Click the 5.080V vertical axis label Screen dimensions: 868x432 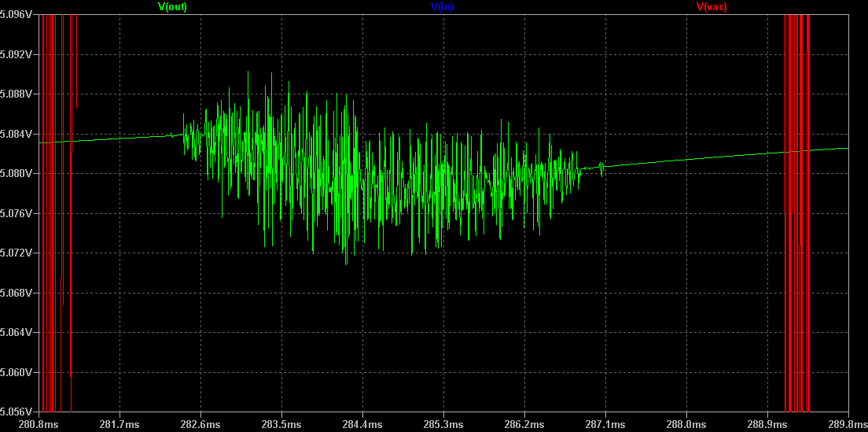pos(17,173)
